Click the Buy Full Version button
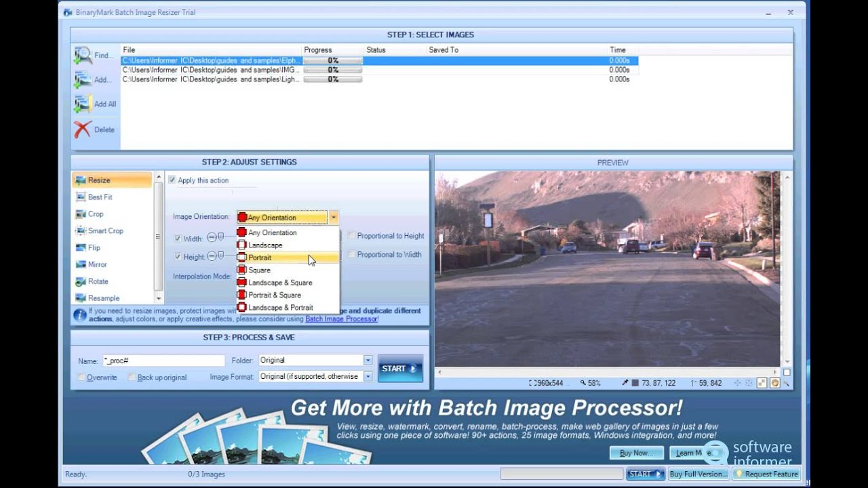This screenshot has height=488, width=868. 698,474
